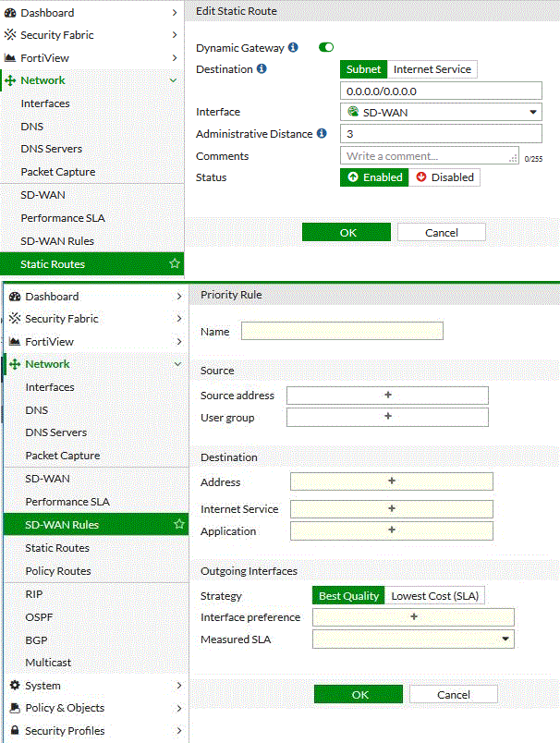The height and width of the screenshot is (743, 560).
Task: Click the Policy & Objects icon
Action: point(15,708)
